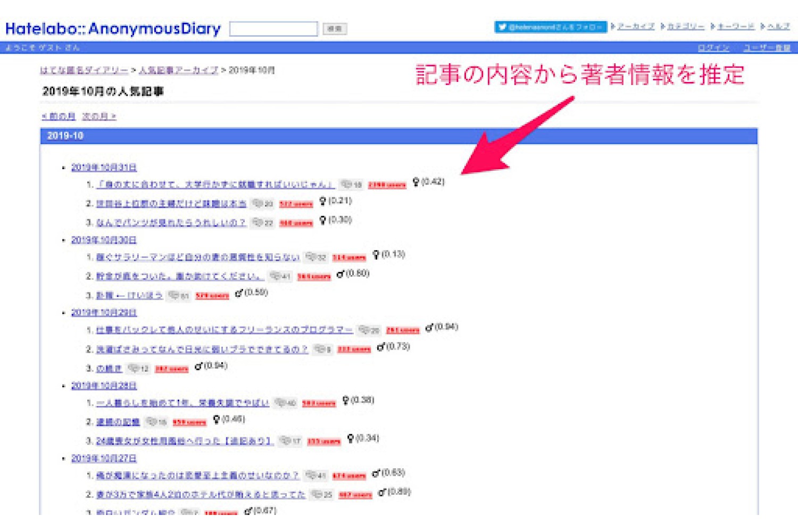
Task: Click the ログイン link in blue bar
Action: click(713, 48)
